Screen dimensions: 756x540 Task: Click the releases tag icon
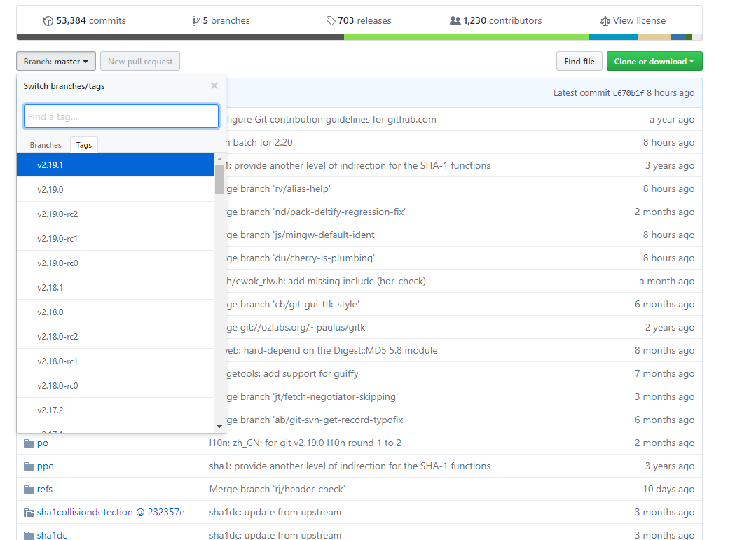(x=331, y=21)
